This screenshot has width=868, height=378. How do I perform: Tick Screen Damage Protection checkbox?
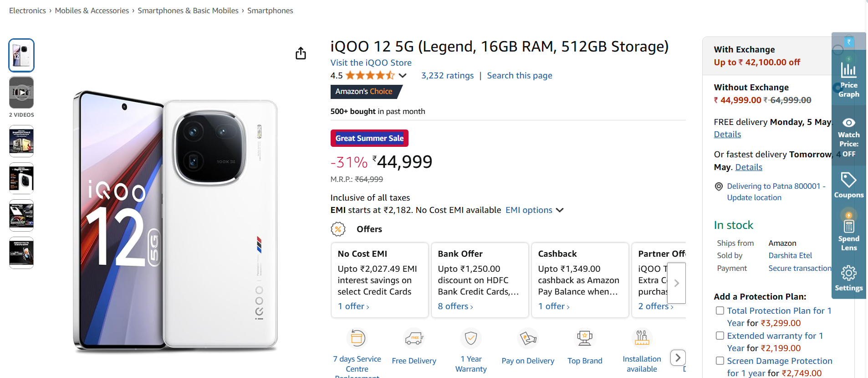pos(720,361)
